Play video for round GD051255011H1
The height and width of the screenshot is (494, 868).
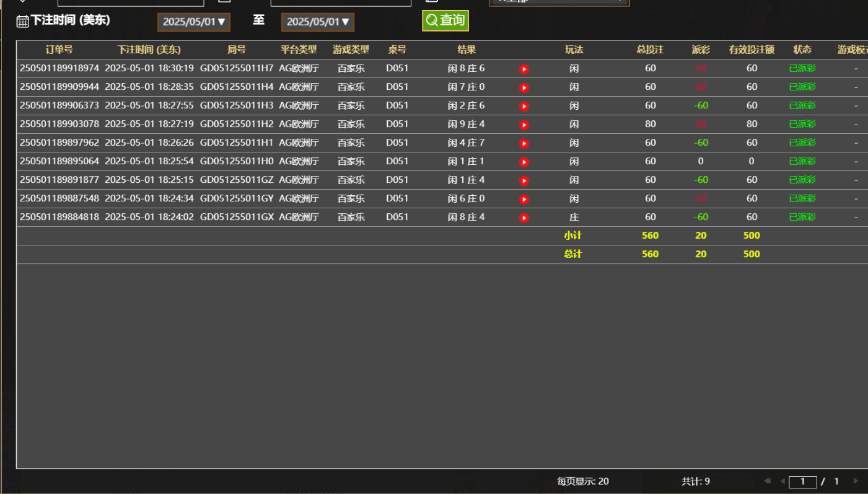[x=524, y=143]
